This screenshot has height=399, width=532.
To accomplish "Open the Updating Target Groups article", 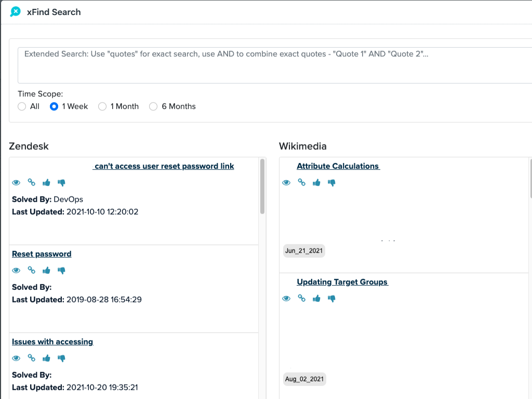I will 342,282.
